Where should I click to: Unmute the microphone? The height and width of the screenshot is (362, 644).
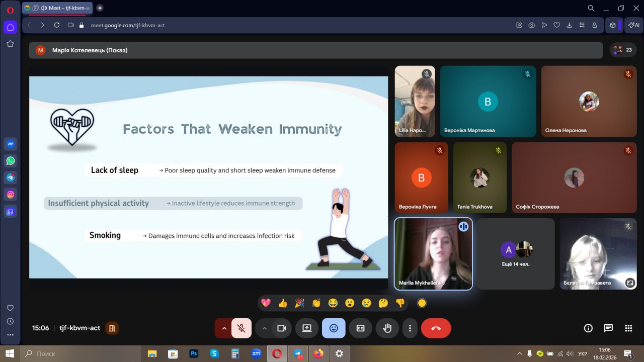[x=242, y=328]
